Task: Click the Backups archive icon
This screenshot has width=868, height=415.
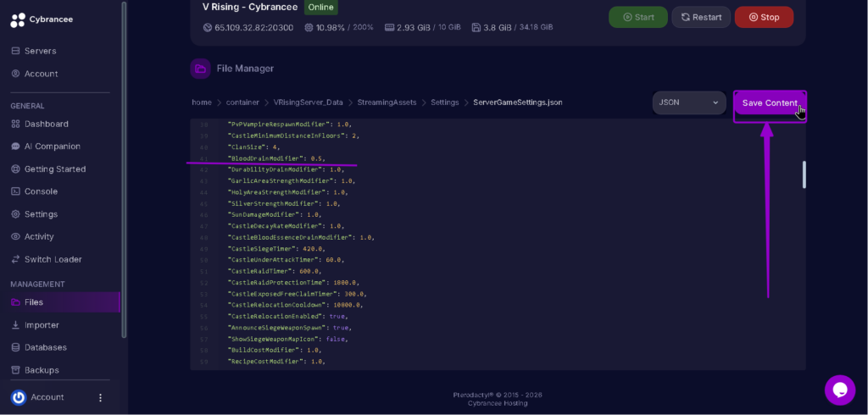Action: coord(15,370)
